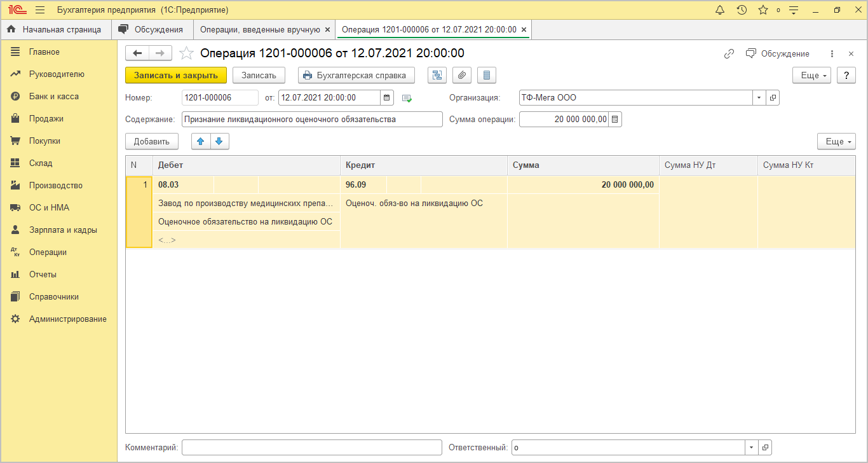Show the Dt/Kt postings icon
The height and width of the screenshot is (463, 868).
pyautogui.click(x=437, y=75)
